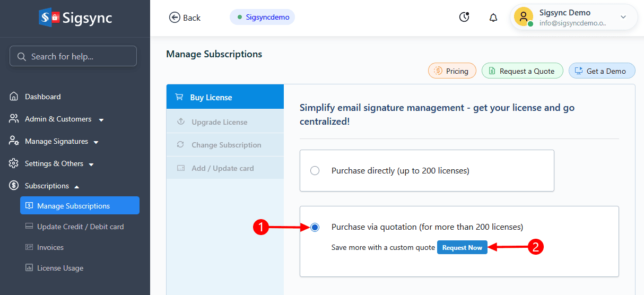Open License Usage in sidebar

pyautogui.click(x=60, y=268)
